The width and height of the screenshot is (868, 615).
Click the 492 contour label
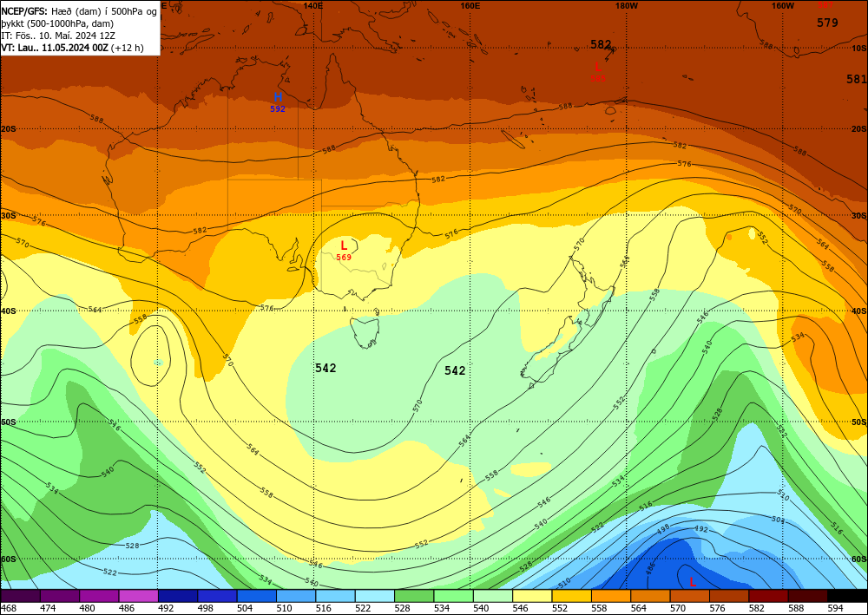[x=700, y=529]
